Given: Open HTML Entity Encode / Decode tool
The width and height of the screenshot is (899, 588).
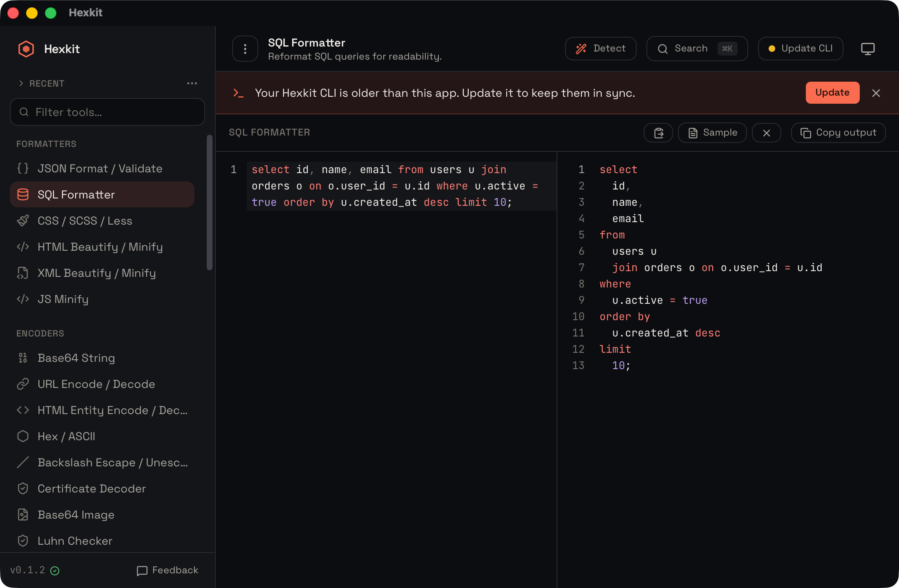Looking at the screenshot, I should point(102,410).
